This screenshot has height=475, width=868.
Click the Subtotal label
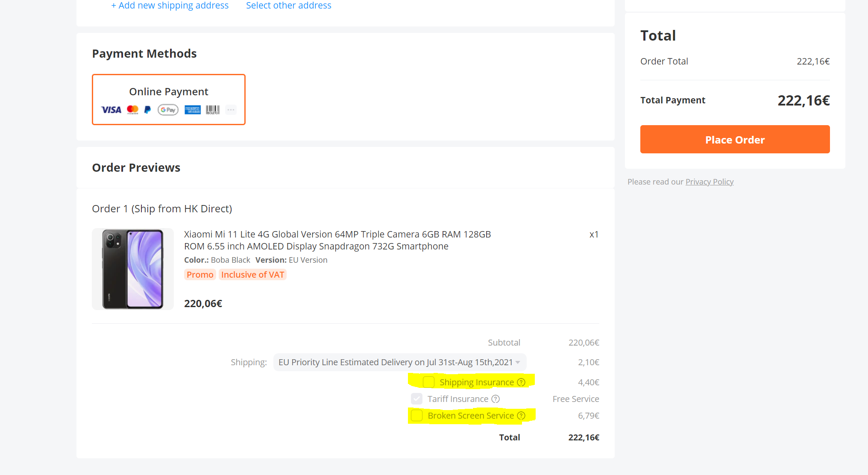504,343
